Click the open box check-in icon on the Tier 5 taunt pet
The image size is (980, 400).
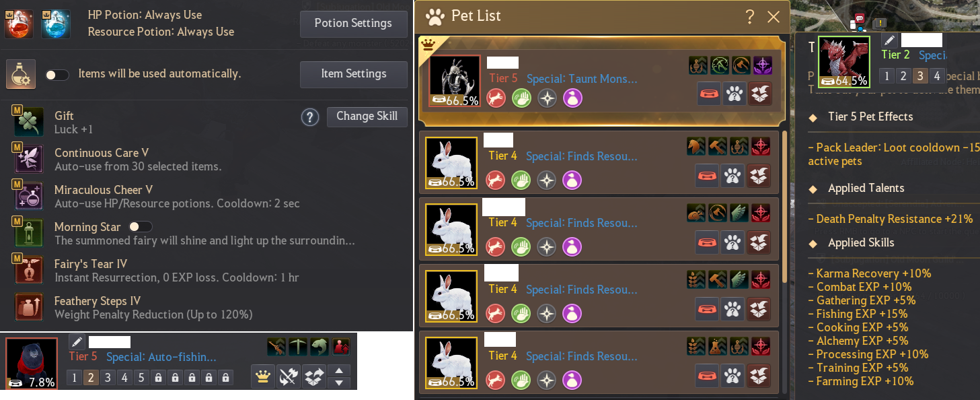760,94
